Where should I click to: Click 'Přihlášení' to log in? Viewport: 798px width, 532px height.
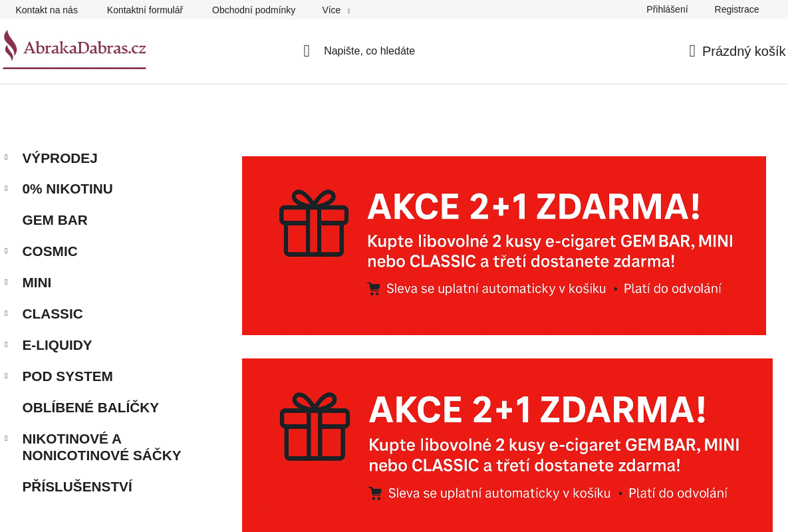[x=667, y=9]
